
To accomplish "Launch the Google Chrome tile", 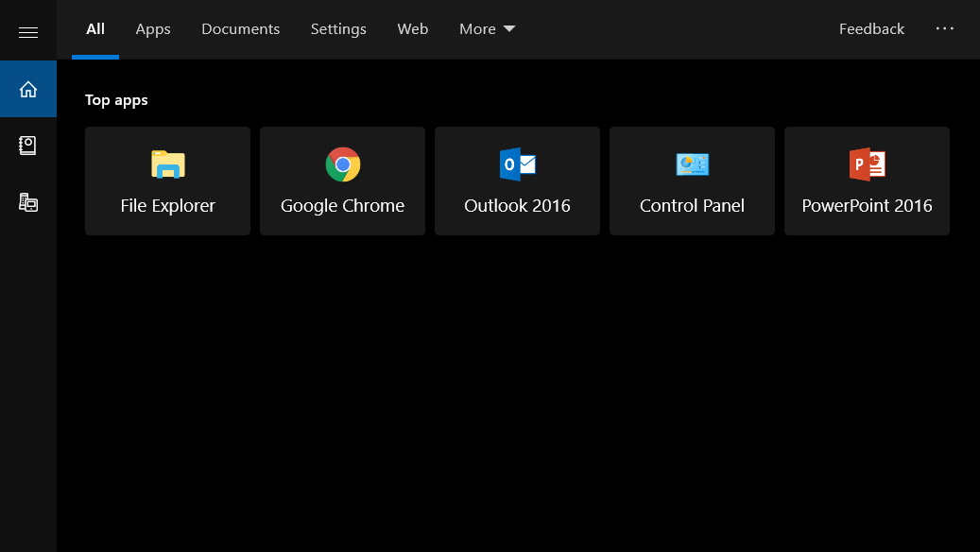I will (342, 181).
